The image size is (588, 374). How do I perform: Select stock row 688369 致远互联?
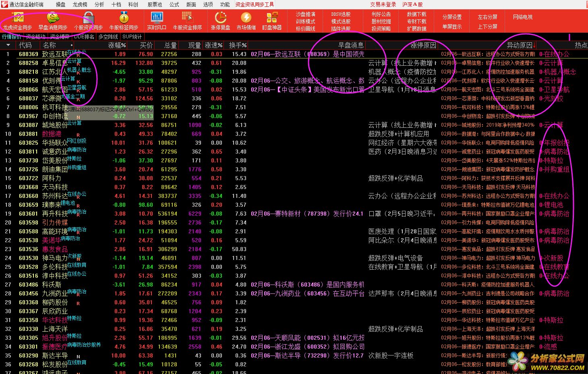(x=294, y=54)
